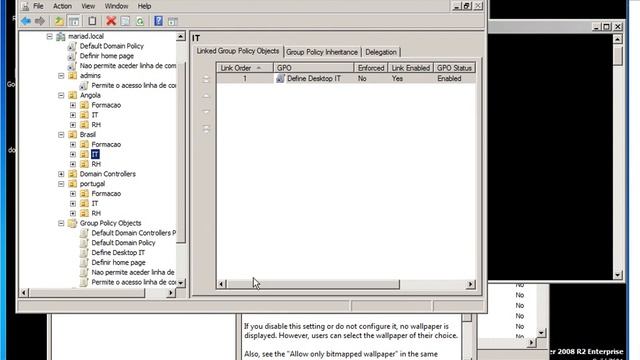
Task: Expand the Domain Controllers node
Action: (61, 174)
